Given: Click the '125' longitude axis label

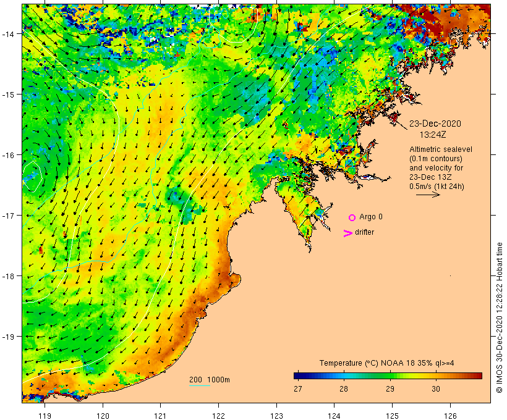Looking at the screenshot, I should [x=392, y=416].
